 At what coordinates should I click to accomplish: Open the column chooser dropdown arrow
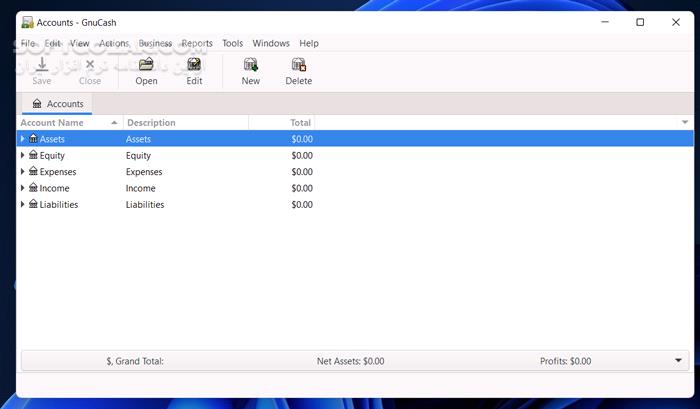click(x=685, y=122)
